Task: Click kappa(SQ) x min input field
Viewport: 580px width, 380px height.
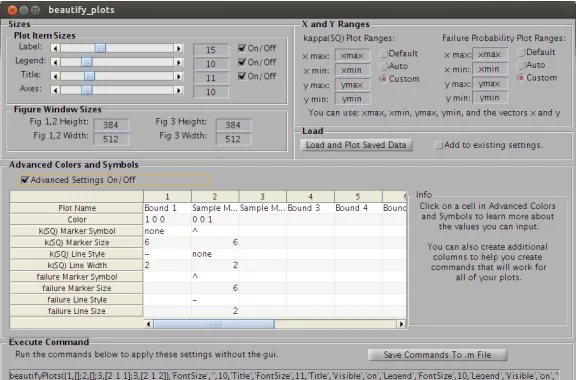Action: (x=352, y=70)
